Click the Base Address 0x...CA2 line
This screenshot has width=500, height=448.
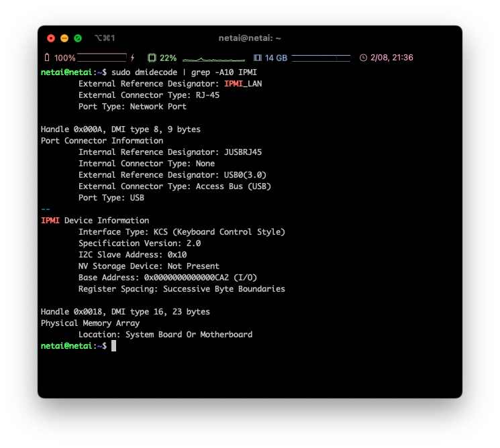pos(168,278)
